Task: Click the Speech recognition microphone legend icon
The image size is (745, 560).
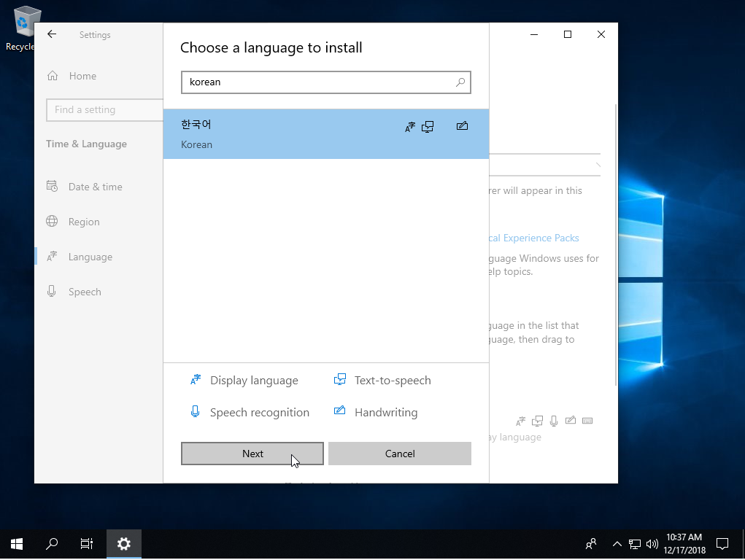Action: [x=195, y=412]
